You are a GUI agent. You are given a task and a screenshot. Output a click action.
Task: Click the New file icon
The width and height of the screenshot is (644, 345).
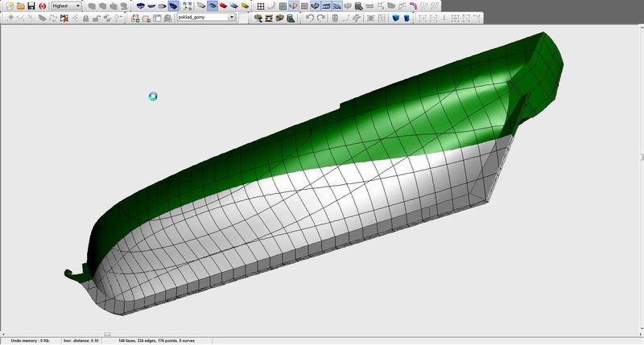[x=8, y=6]
